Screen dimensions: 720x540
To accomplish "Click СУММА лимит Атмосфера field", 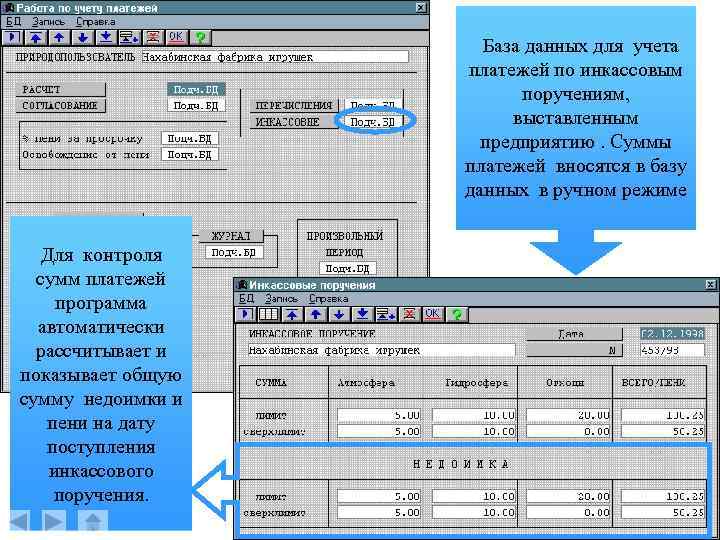I will pyautogui.click(x=379, y=415).
